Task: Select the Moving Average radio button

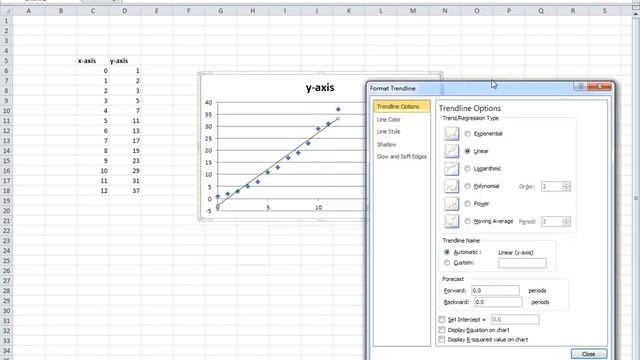Action: [467, 221]
